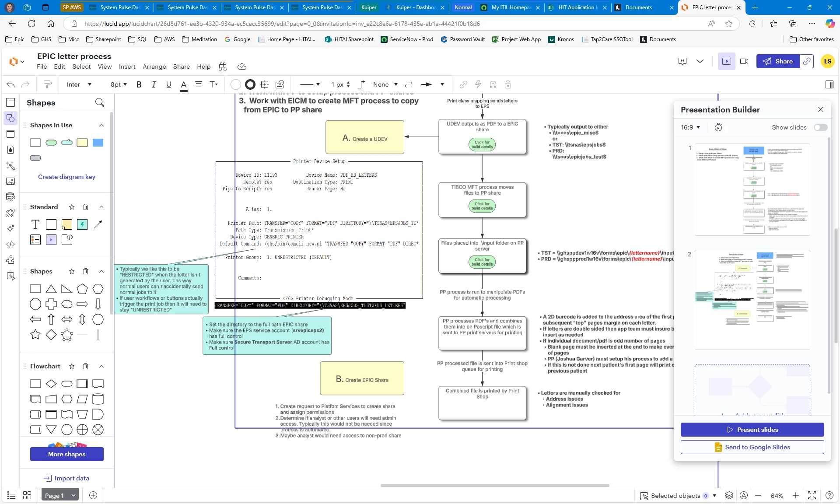Open the image insert sidebar icon
The height and width of the screenshot is (504, 840).
pos(10,181)
